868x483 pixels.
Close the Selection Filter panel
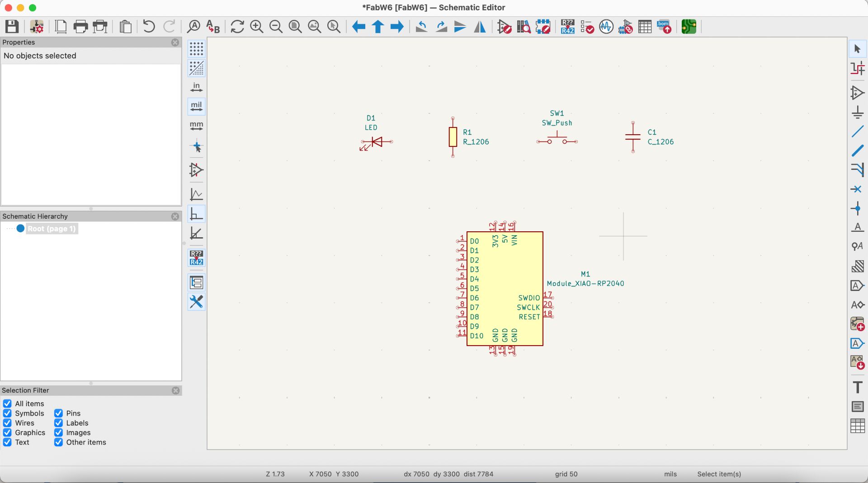pyautogui.click(x=175, y=390)
